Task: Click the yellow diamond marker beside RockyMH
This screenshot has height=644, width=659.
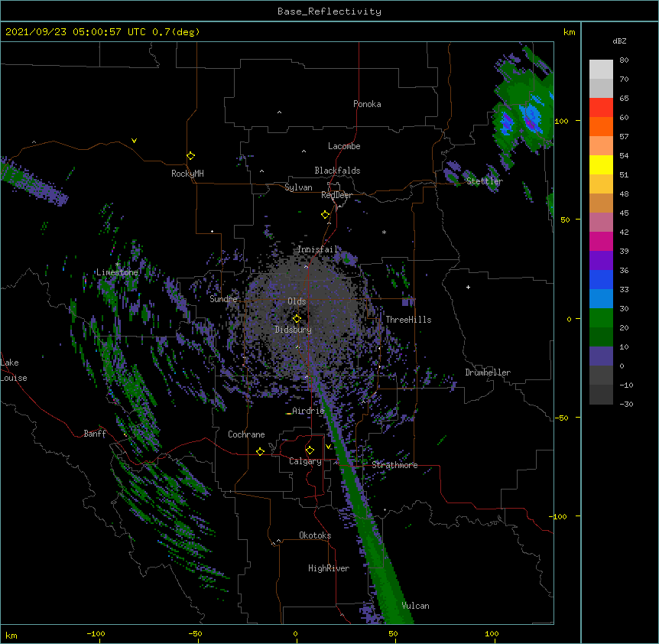Action: click(x=190, y=156)
